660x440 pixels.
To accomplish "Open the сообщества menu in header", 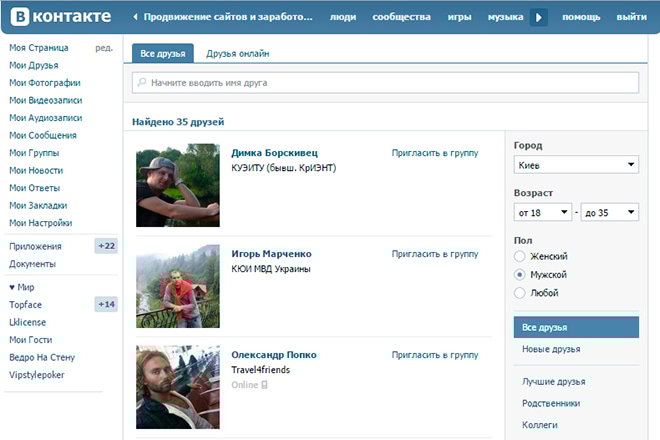I will click(x=403, y=18).
